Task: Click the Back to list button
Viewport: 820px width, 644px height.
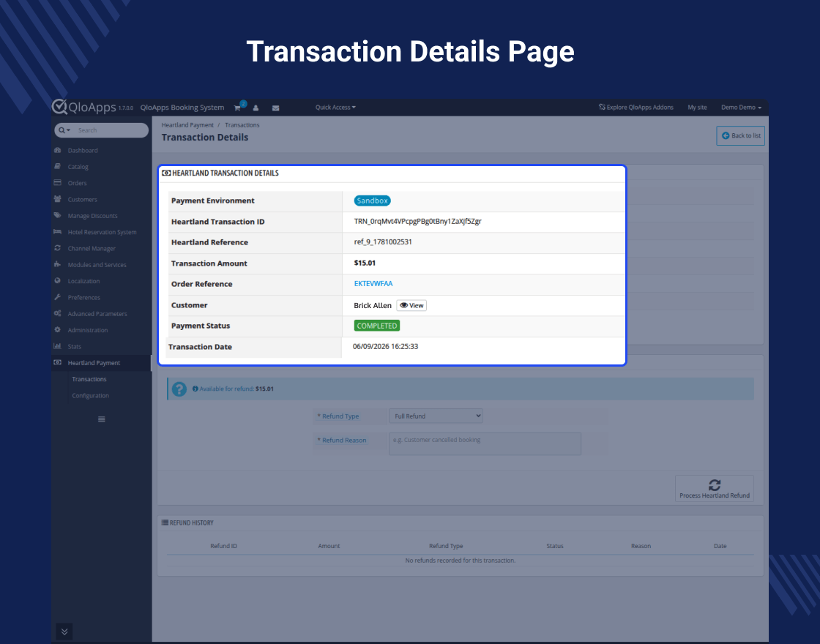Action: (740, 135)
